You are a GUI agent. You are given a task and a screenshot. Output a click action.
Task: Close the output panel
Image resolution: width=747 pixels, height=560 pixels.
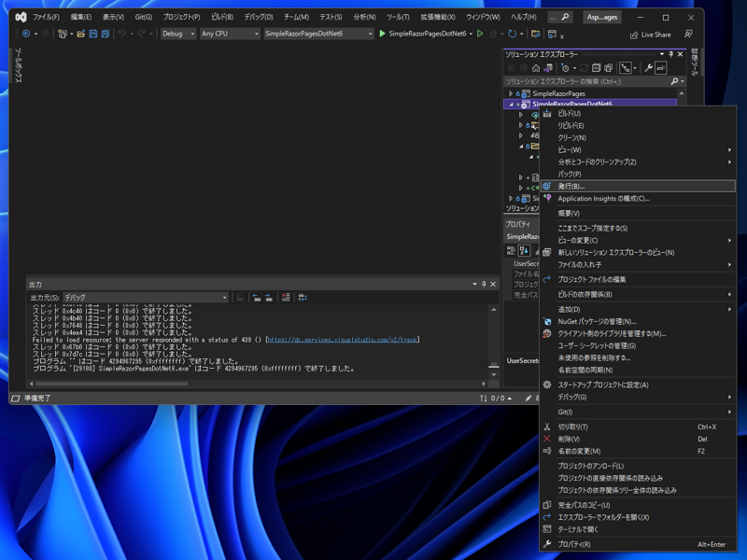click(x=493, y=285)
